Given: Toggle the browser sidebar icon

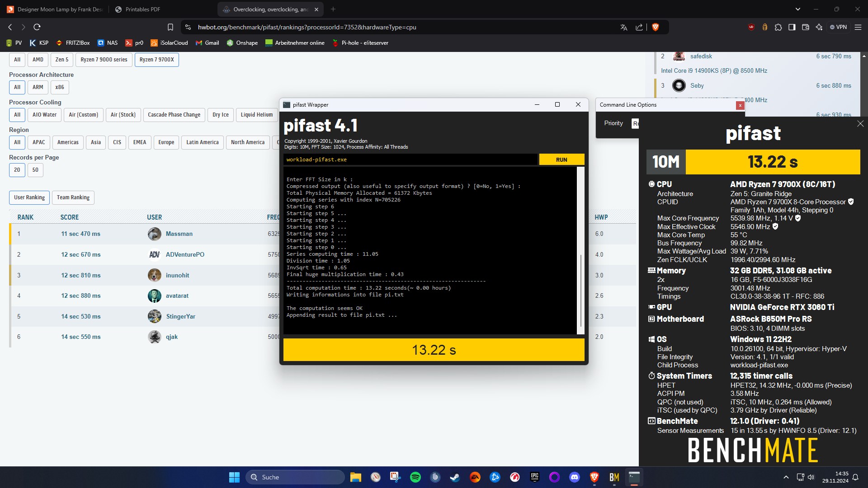Looking at the screenshot, I should (x=792, y=27).
